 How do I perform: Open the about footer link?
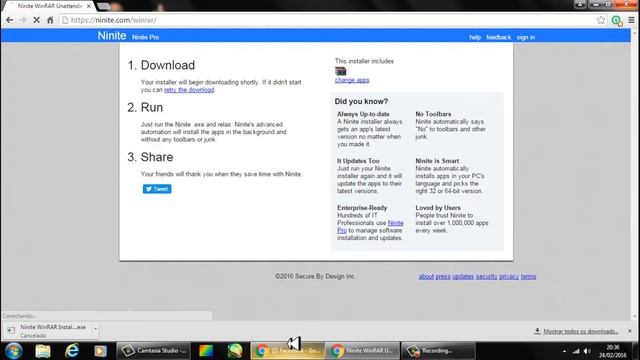pos(426,276)
